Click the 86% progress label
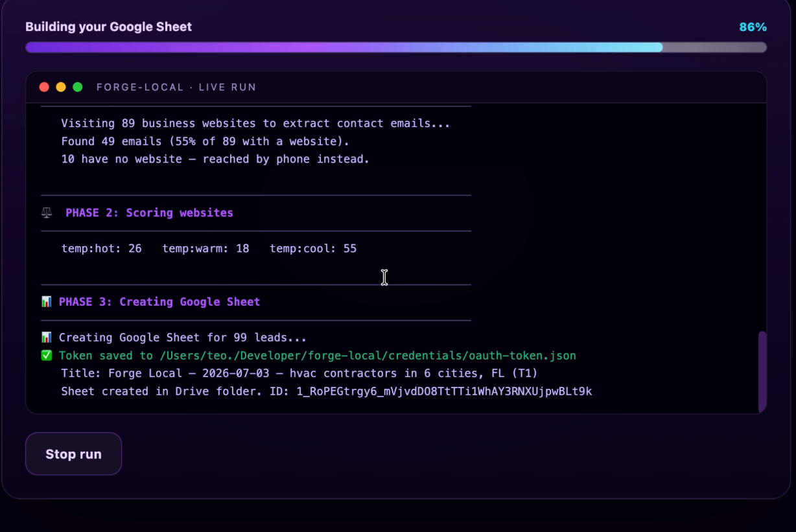The width and height of the screenshot is (796, 532). coord(753,27)
